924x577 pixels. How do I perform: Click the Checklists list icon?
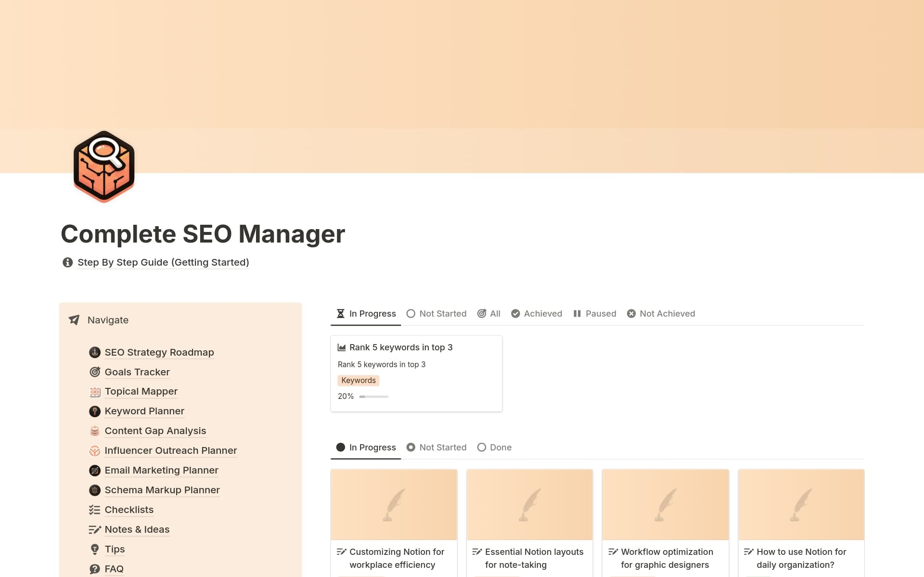(95, 510)
